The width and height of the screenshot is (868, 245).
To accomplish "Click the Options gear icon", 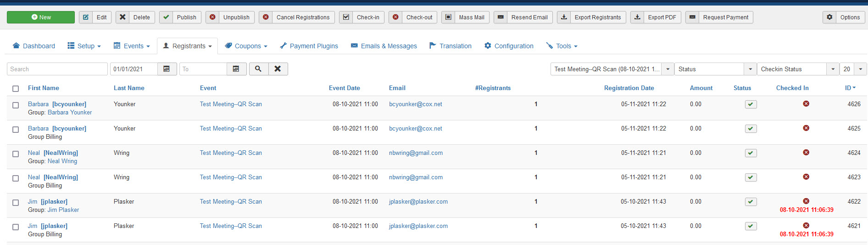I will pos(829,17).
